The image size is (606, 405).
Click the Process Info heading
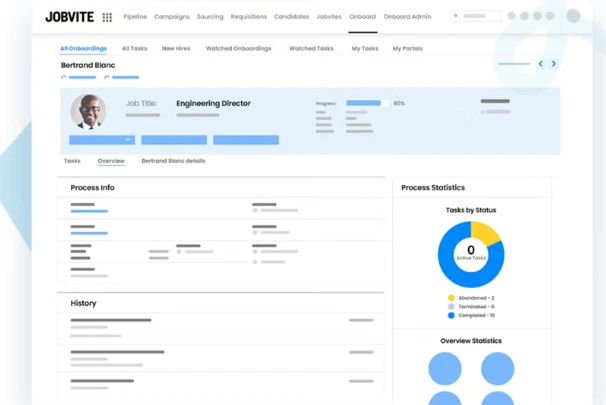tap(92, 187)
